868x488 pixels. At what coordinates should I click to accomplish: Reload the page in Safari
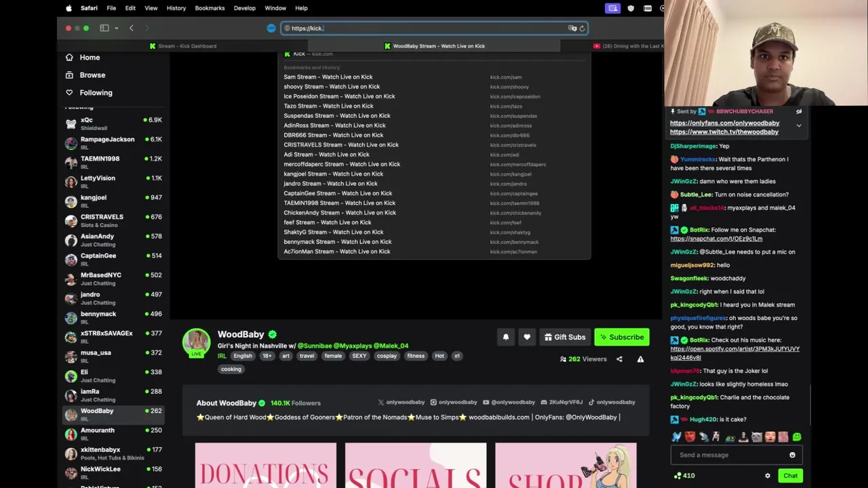(582, 28)
